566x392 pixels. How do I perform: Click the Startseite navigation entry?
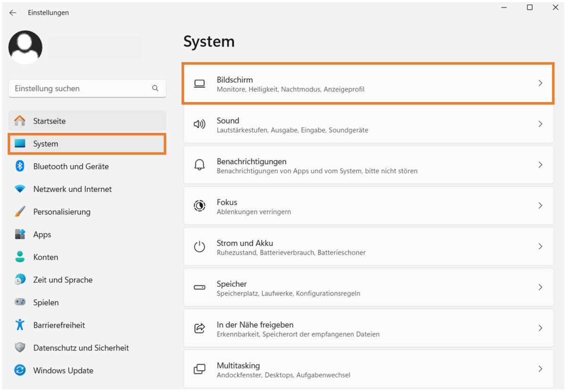[87, 121]
